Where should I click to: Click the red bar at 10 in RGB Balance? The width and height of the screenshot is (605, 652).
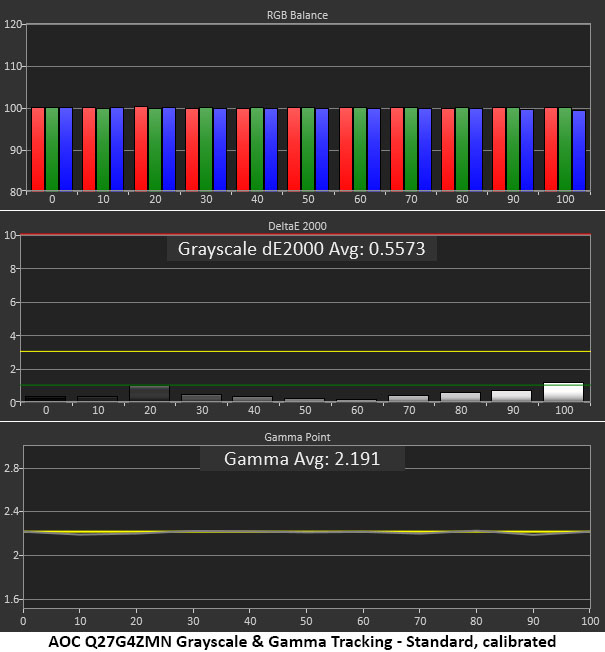(x=89, y=149)
